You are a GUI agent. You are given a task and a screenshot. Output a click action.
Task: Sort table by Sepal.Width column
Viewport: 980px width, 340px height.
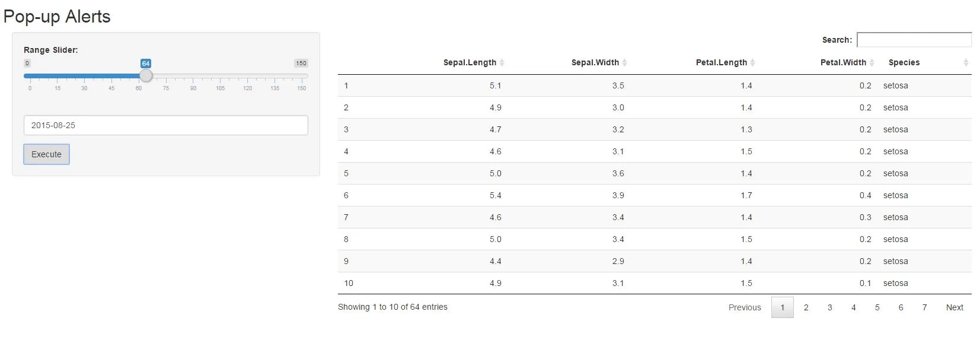pos(595,62)
